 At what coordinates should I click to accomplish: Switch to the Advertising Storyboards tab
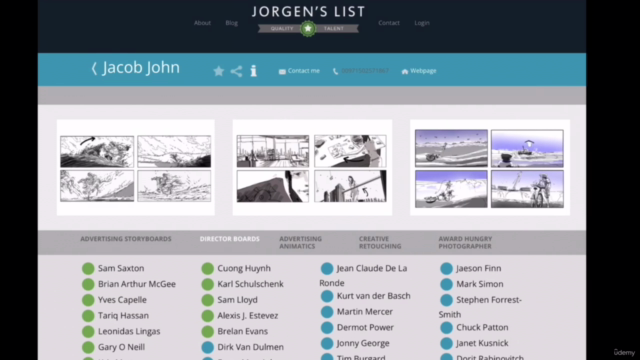point(126,239)
